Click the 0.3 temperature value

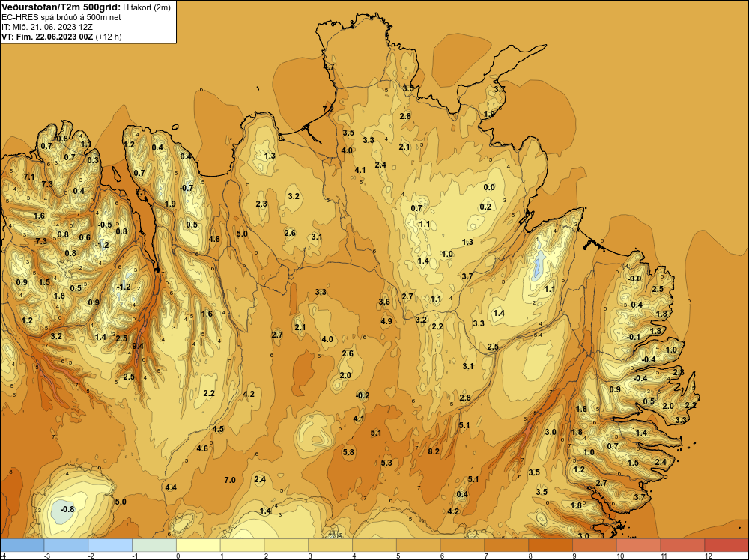(93, 160)
